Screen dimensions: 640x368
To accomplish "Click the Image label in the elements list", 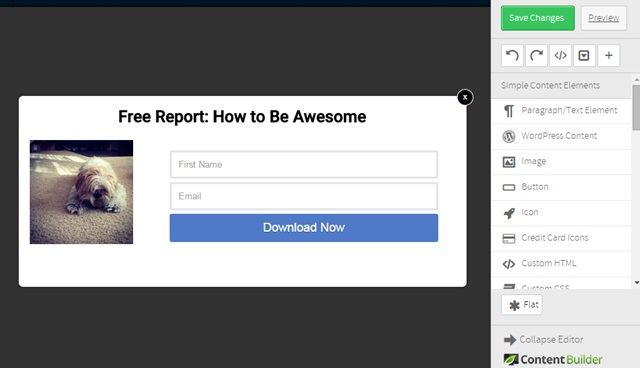I will 533,161.
